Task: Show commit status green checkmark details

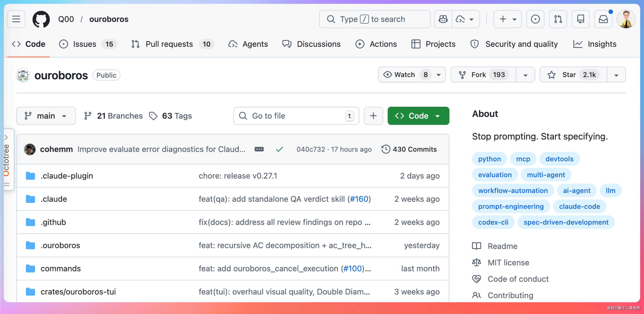Action: coord(280,149)
